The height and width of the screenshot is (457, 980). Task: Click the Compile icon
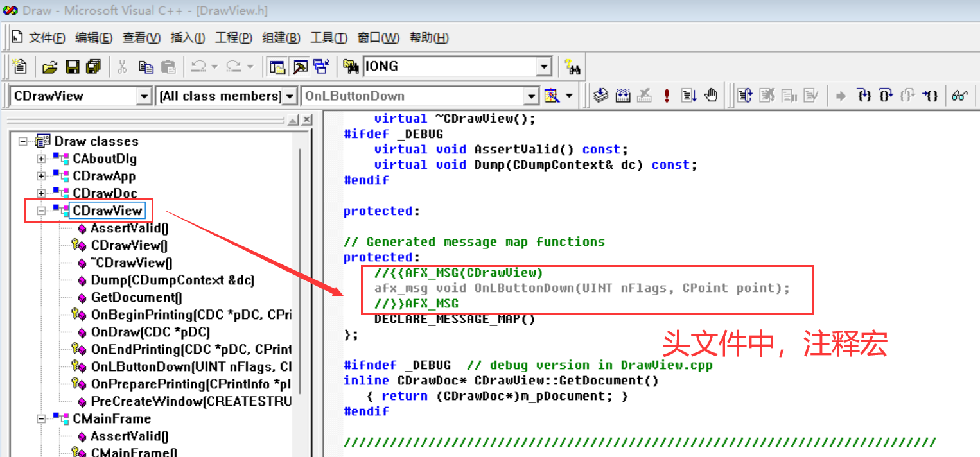click(600, 96)
